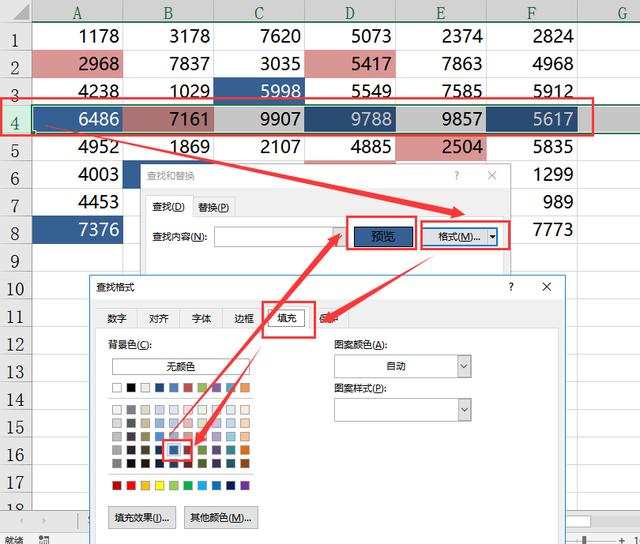Pick the white theme color swatch
This screenshot has width=640, height=544.
[117, 388]
